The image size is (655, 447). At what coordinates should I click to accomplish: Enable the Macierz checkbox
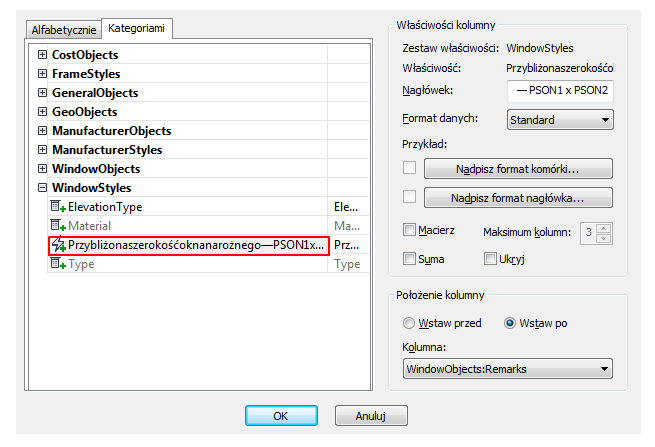pos(409,230)
